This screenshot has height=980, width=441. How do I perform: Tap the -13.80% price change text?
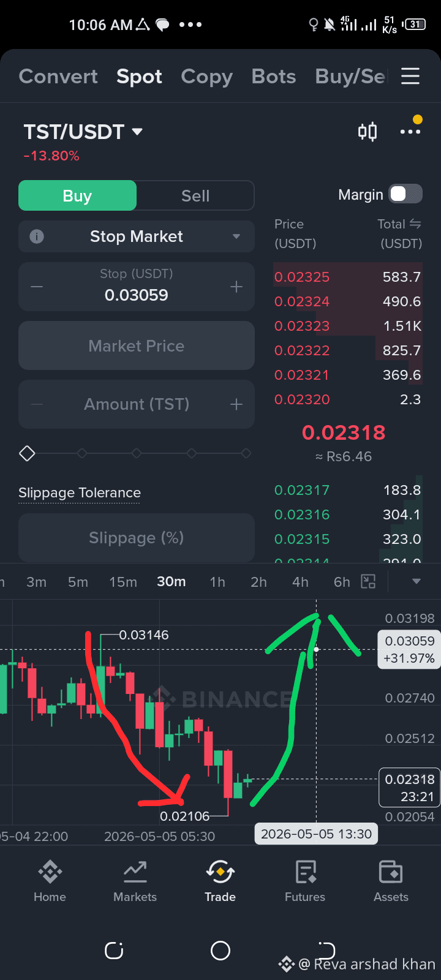coord(51,156)
